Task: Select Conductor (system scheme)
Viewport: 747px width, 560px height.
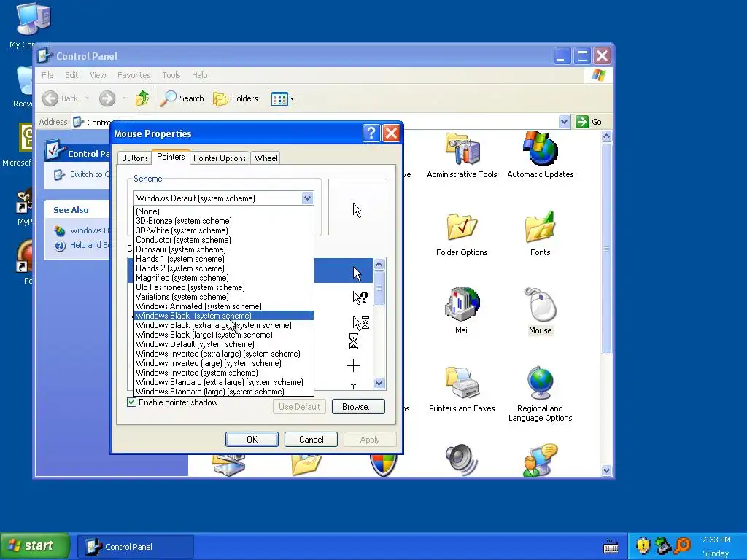Action: click(224, 240)
